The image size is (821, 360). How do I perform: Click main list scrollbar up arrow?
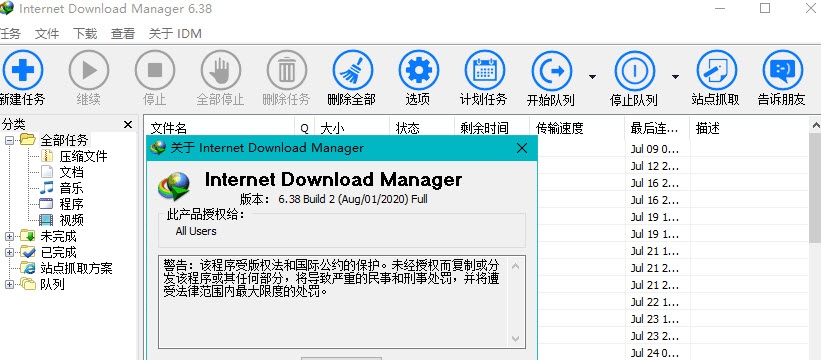point(815,125)
